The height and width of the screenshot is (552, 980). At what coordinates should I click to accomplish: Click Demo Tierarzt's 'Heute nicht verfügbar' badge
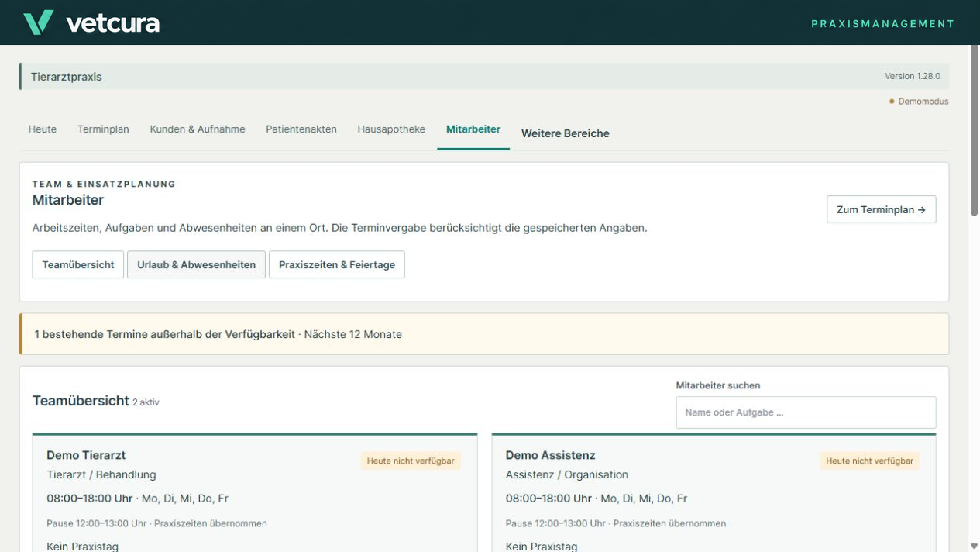tap(411, 461)
